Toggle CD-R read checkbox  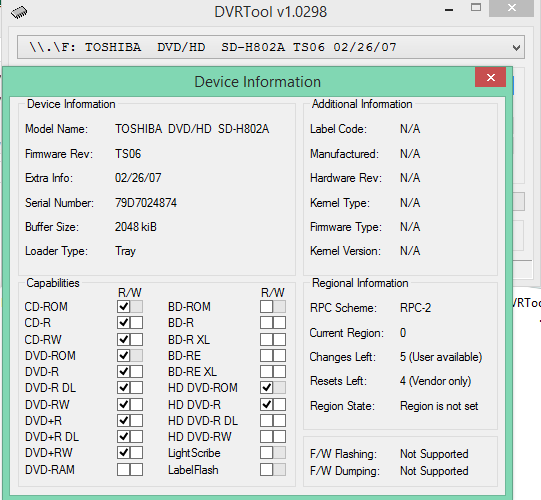coord(124,323)
